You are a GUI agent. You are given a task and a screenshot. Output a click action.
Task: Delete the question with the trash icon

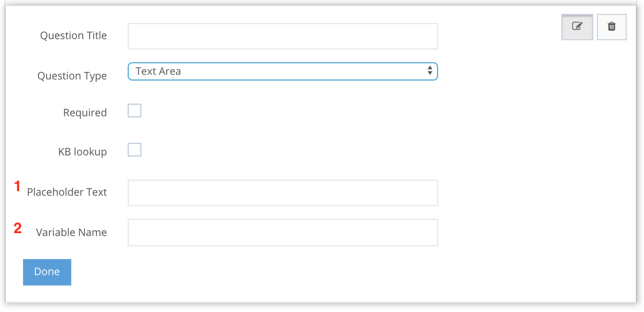[x=612, y=26]
